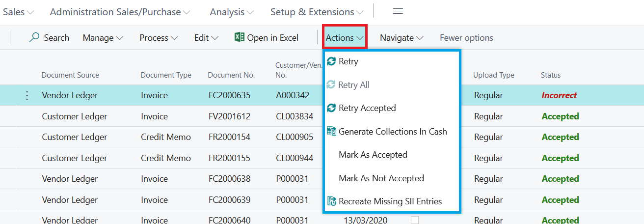This screenshot has width=644, height=224.
Task: Click the Fewer options button
Action: click(466, 38)
